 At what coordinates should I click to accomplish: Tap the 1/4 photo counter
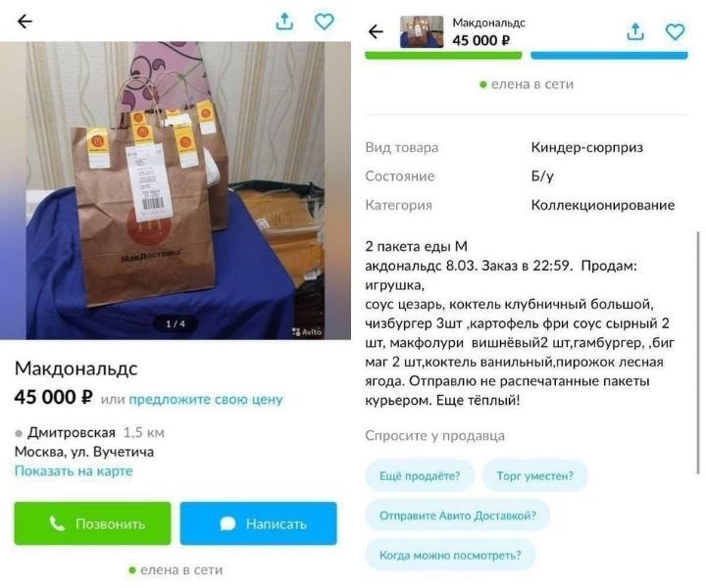pos(176,323)
